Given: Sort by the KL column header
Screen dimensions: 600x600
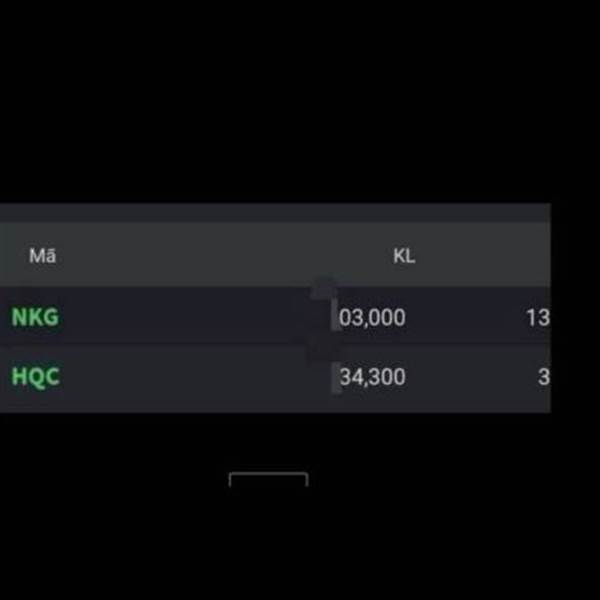Looking at the screenshot, I should (403, 256).
